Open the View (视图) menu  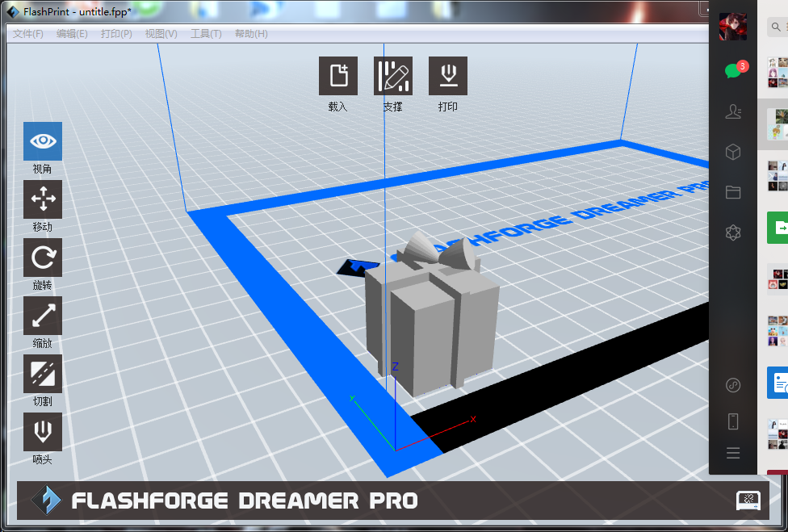(x=161, y=34)
